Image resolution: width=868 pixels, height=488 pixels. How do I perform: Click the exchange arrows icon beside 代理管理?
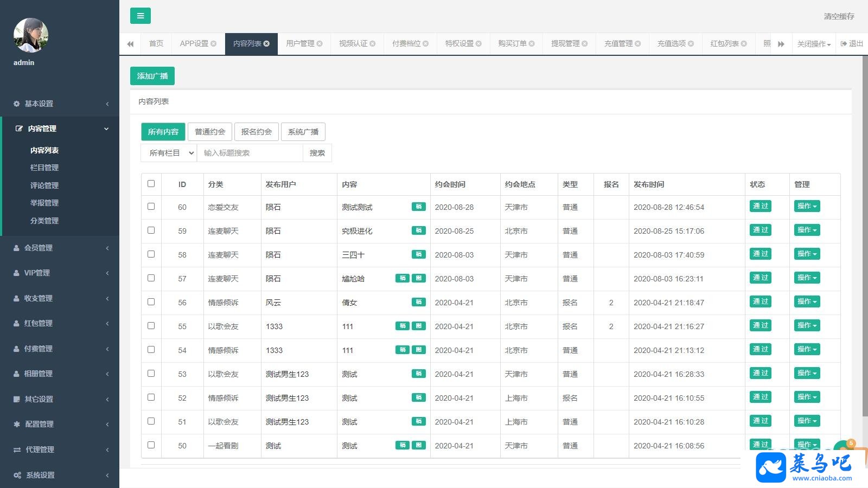click(17, 450)
